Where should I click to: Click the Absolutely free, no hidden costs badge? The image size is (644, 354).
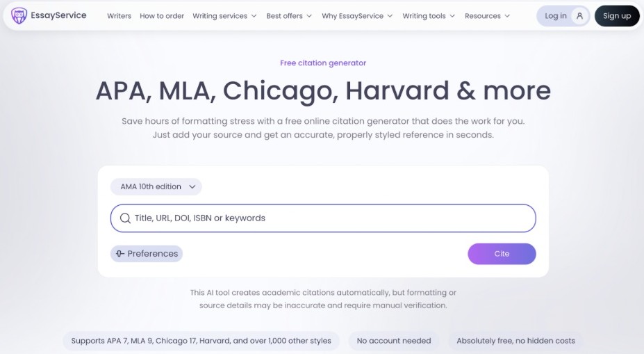[515, 341]
